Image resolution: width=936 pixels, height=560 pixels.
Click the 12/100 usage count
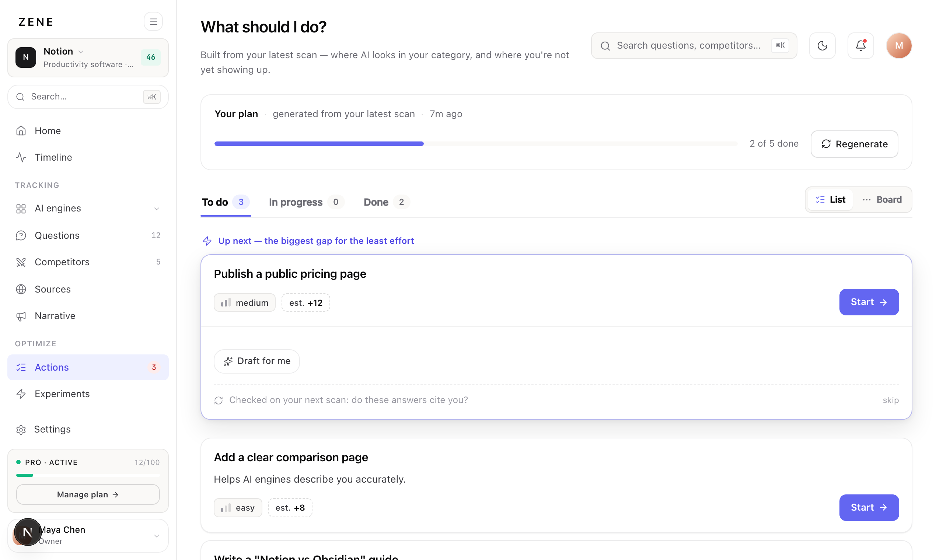(147, 463)
